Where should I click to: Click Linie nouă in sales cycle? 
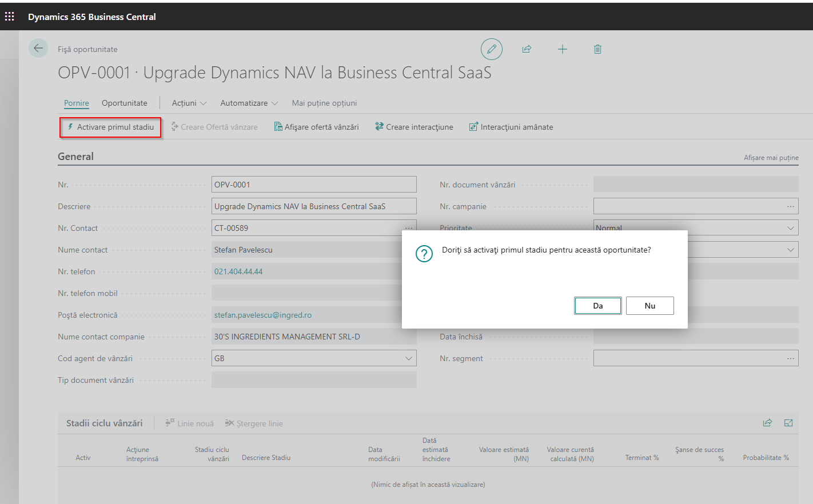[x=190, y=423]
